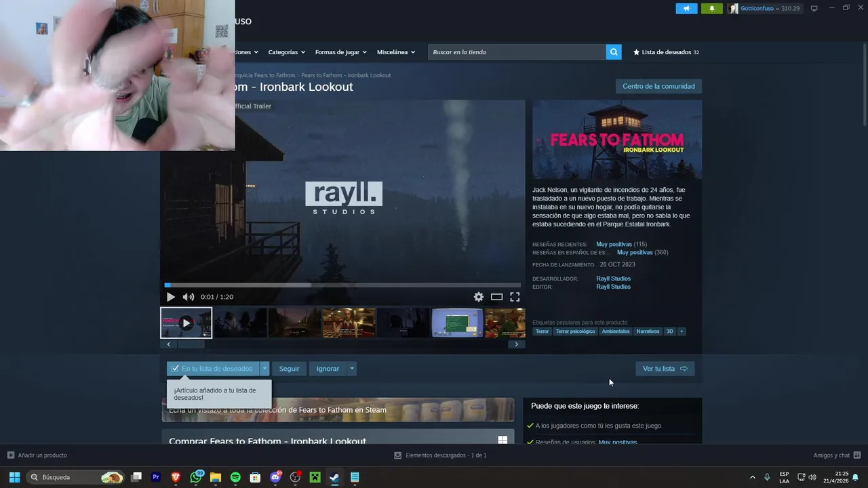Open Lista de deseados wishlist link
This screenshot has width=868, height=488.
coord(666,52)
